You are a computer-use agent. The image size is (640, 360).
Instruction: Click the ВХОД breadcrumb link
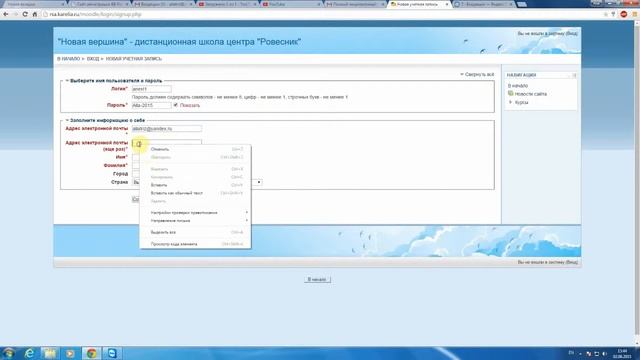click(93, 59)
